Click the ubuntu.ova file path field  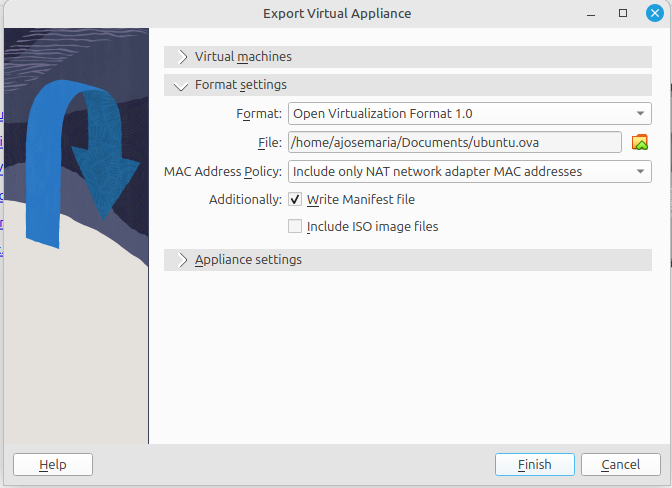click(x=454, y=142)
